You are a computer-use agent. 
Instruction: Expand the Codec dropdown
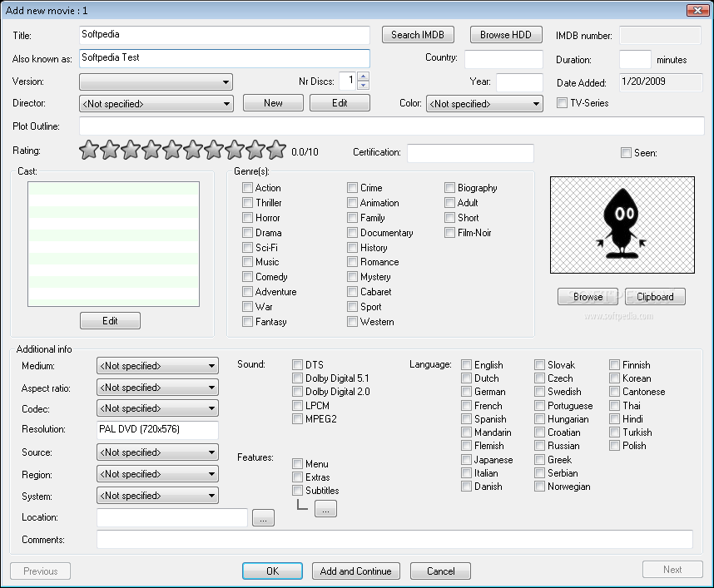157,408
